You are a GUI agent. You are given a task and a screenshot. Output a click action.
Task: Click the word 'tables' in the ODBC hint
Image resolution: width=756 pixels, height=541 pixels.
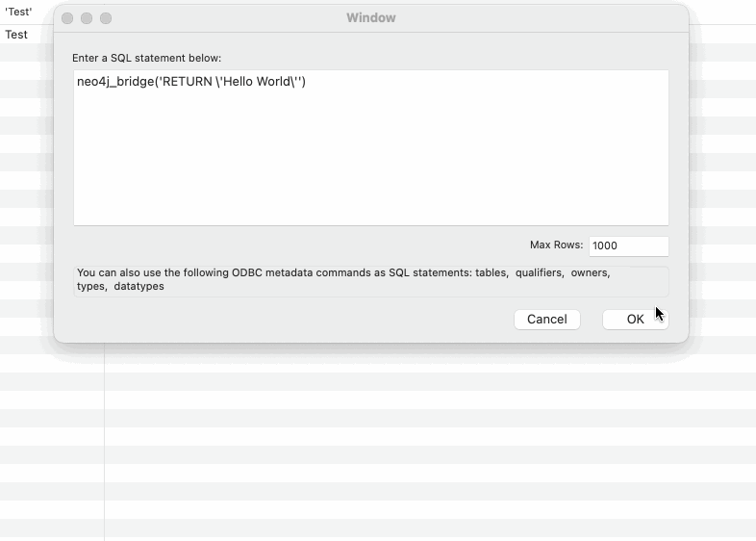click(491, 273)
